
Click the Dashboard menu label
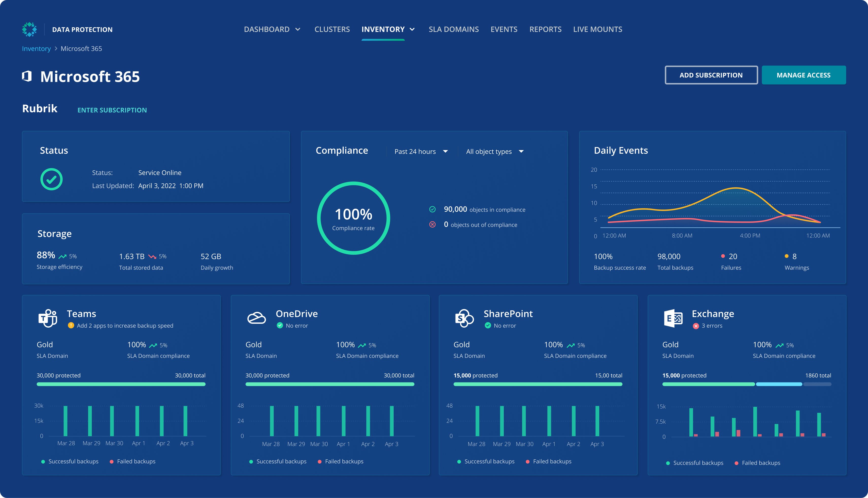[266, 29]
